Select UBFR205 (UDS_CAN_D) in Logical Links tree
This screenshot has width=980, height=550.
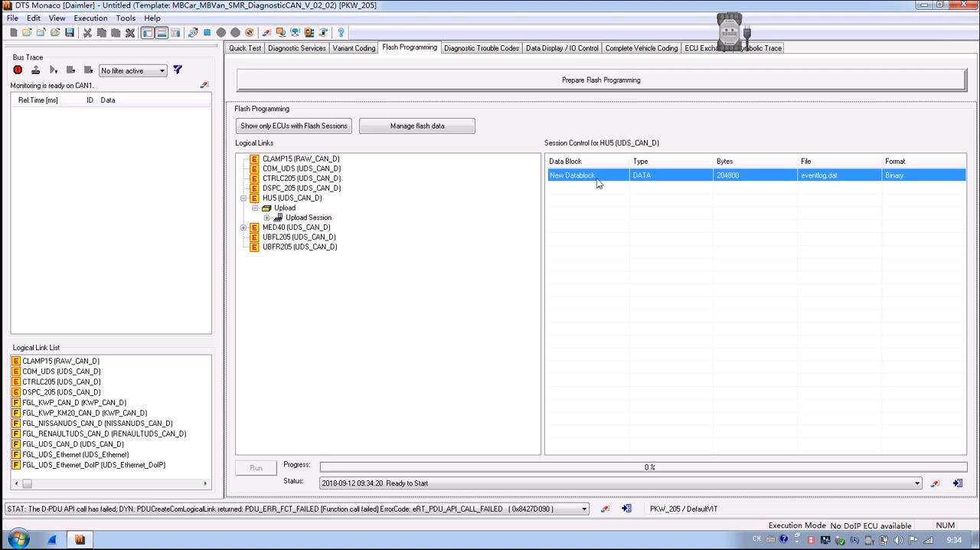[x=299, y=247]
